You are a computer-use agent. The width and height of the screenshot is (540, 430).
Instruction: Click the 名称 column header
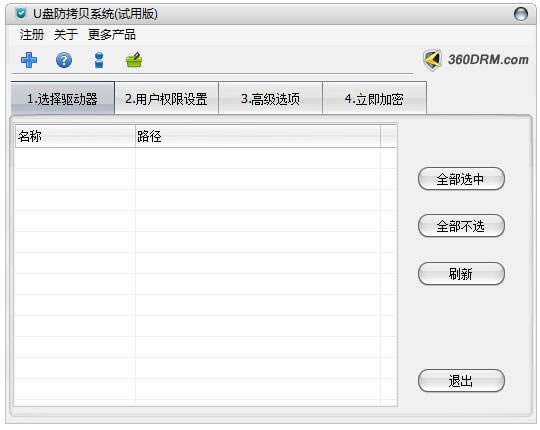tap(75, 136)
